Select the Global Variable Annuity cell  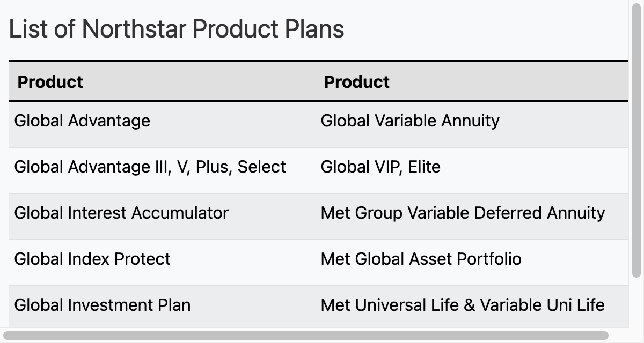[x=471, y=124]
